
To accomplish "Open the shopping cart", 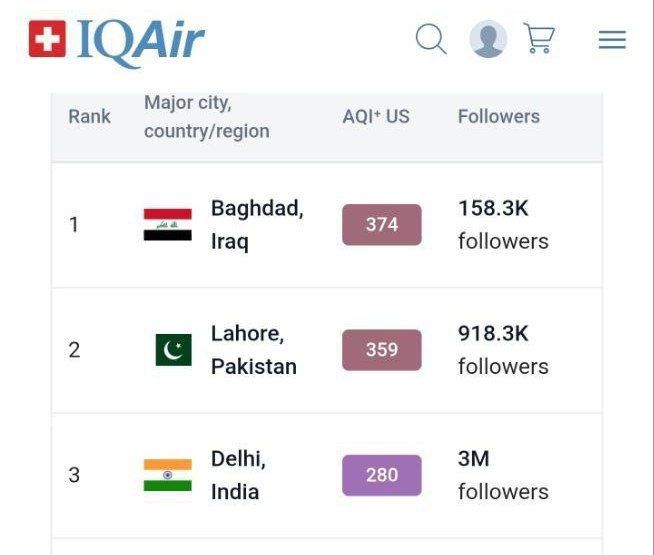I will [539, 39].
